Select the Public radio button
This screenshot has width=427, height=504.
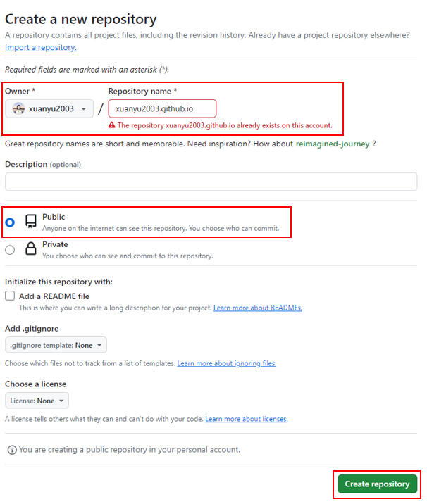(10, 222)
